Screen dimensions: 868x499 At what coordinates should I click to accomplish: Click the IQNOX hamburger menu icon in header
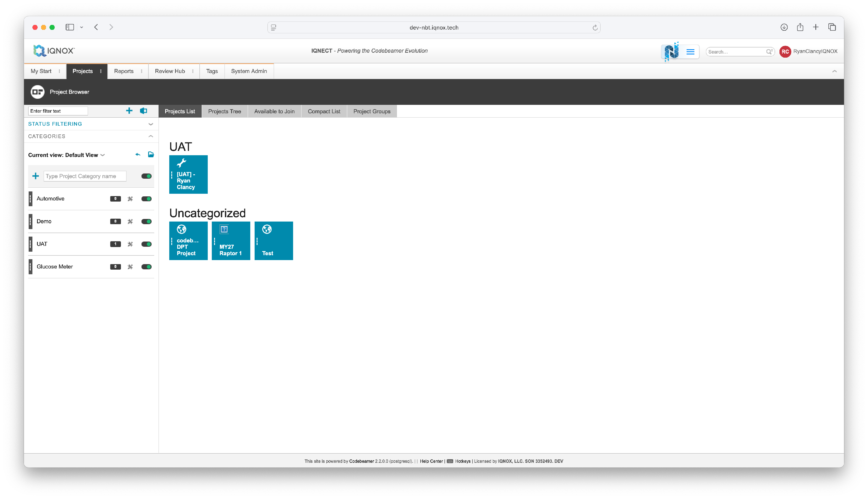tap(690, 52)
